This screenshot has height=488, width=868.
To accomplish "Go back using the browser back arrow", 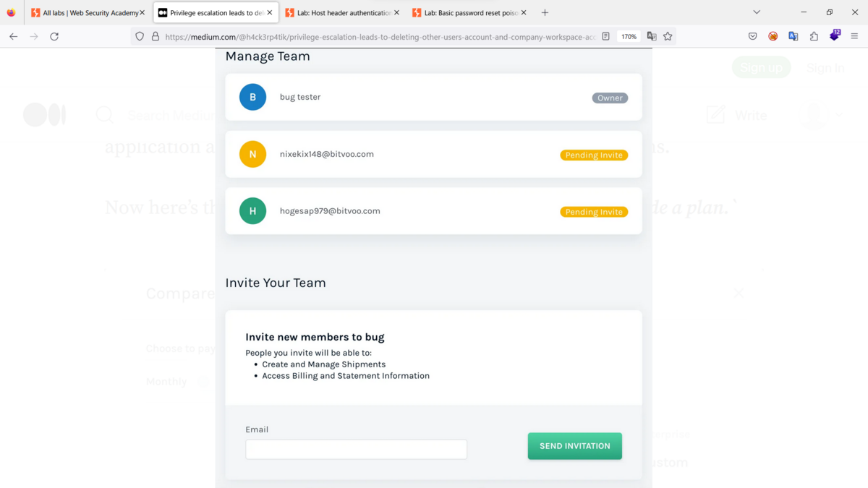I will (13, 36).
